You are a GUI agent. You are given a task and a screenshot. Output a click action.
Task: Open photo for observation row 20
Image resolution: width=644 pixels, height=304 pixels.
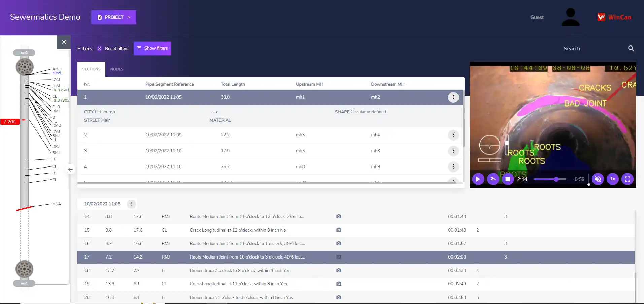point(339,297)
